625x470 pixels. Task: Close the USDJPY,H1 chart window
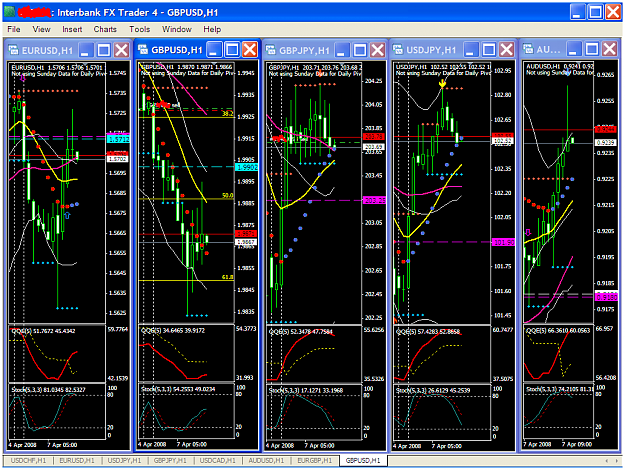[507, 50]
